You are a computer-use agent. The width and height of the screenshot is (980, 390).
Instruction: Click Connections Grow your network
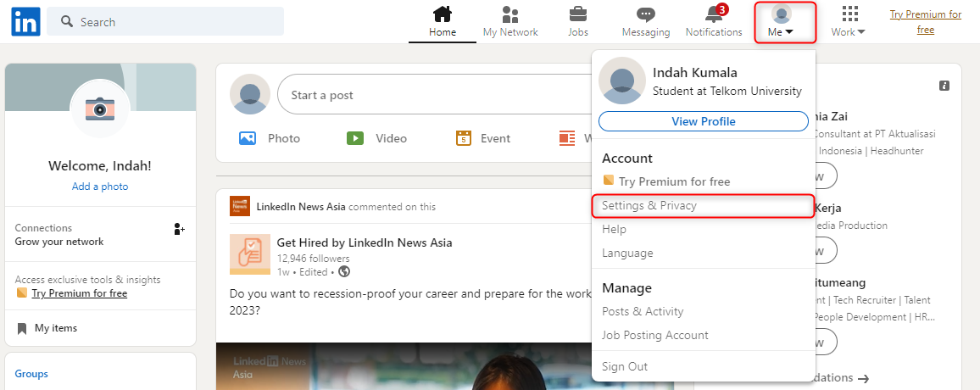click(100, 235)
